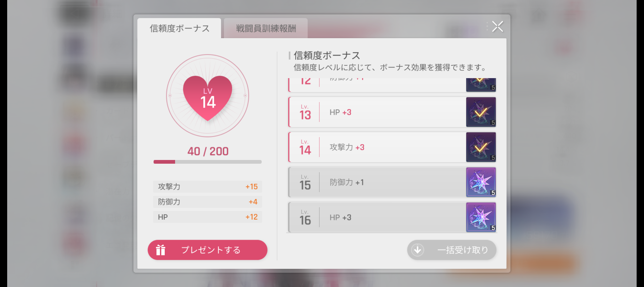Screen dimensions: 644x287
Task: Switch to the 信頼度ボーナス tab
Action: pyautogui.click(x=179, y=28)
